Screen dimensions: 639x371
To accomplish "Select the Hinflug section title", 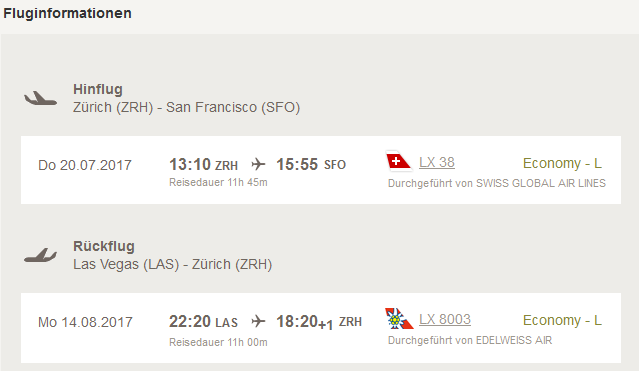I will (98, 89).
